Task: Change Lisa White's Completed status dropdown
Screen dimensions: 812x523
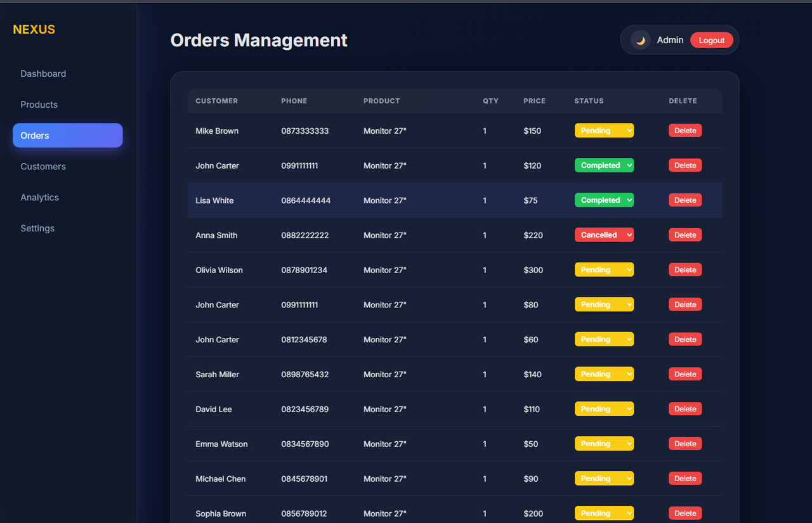Action: click(x=604, y=200)
